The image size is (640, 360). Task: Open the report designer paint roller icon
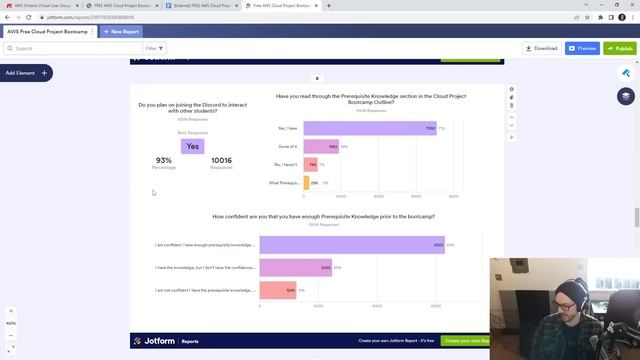point(626,73)
